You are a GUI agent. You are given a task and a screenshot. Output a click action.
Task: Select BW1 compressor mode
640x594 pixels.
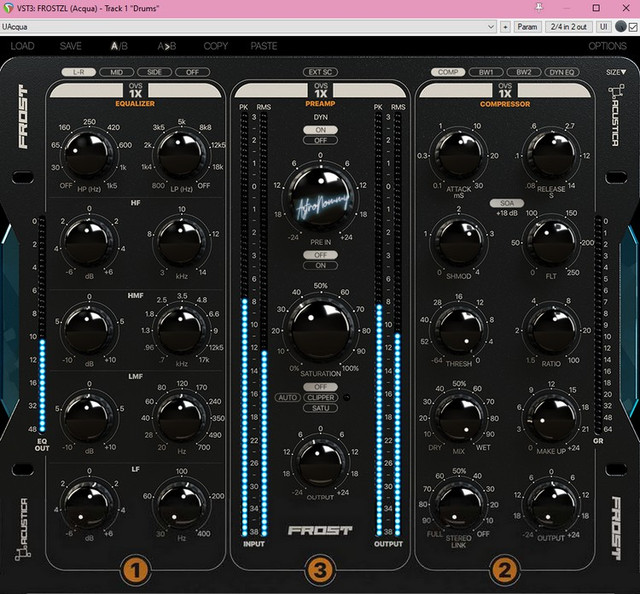pos(486,72)
